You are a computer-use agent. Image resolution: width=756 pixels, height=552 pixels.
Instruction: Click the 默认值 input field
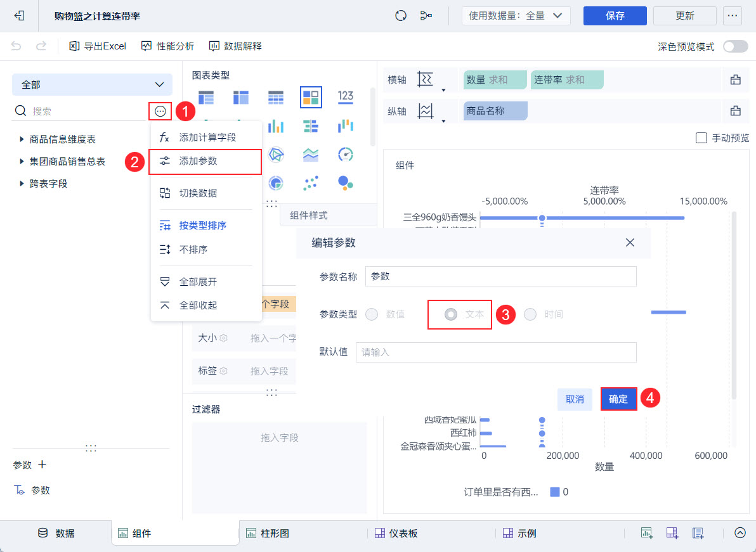click(496, 352)
